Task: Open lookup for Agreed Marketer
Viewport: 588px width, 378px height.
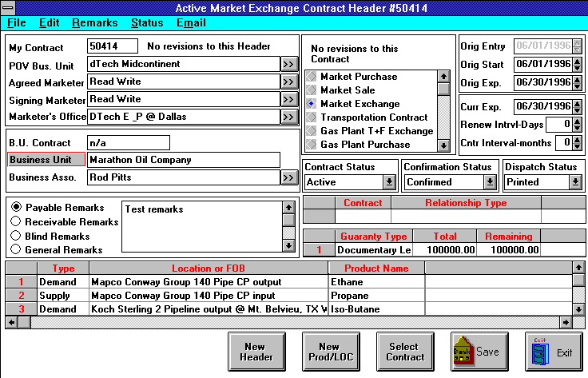Action: coord(289,82)
